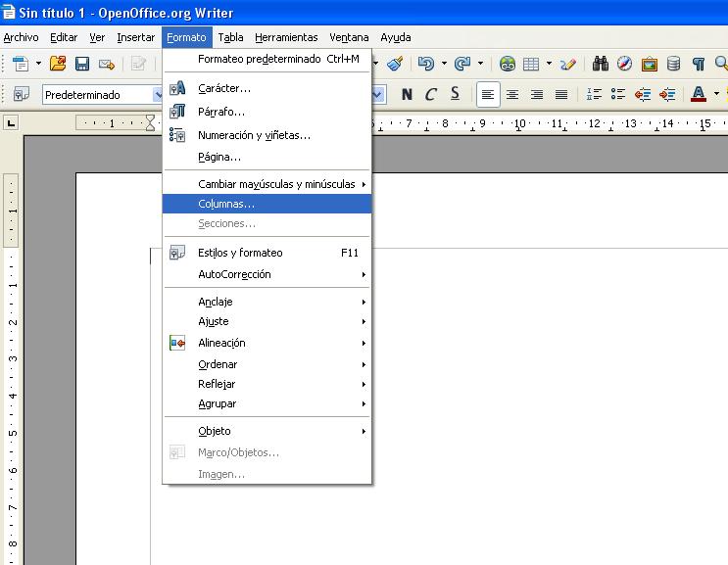
Task: Choose Página… from the Formato menu
Action: point(267,157)
